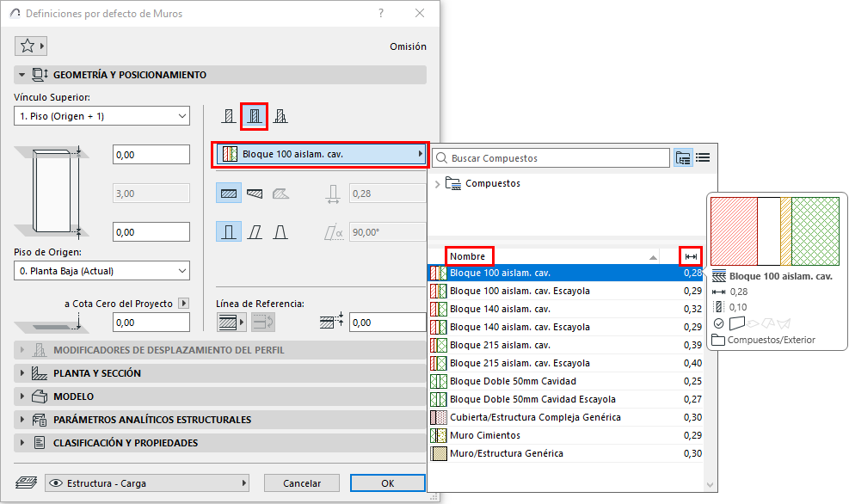Select double slanted wall complexity icon
Screen dimensions: 849x504
point(280,232)
